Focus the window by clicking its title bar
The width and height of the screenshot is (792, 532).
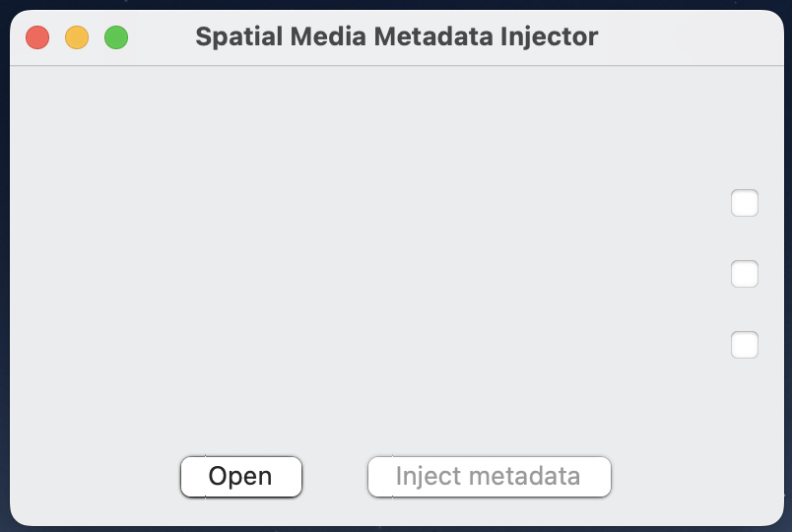(x=670, y=37)
